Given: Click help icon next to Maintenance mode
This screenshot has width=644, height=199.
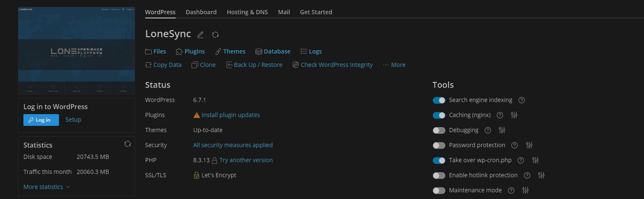Looking at the screenshot, I should pyautogui.click(x=511, y=191).
